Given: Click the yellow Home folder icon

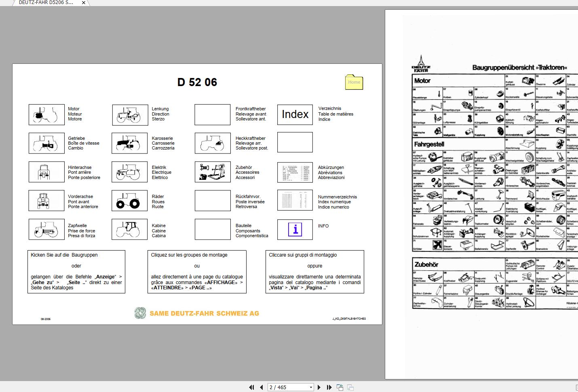Looking at the screenshot, I should point(354,82).
